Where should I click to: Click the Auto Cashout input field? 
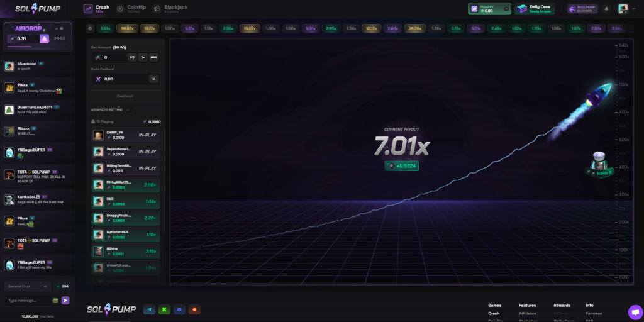(x=119, y=79)
